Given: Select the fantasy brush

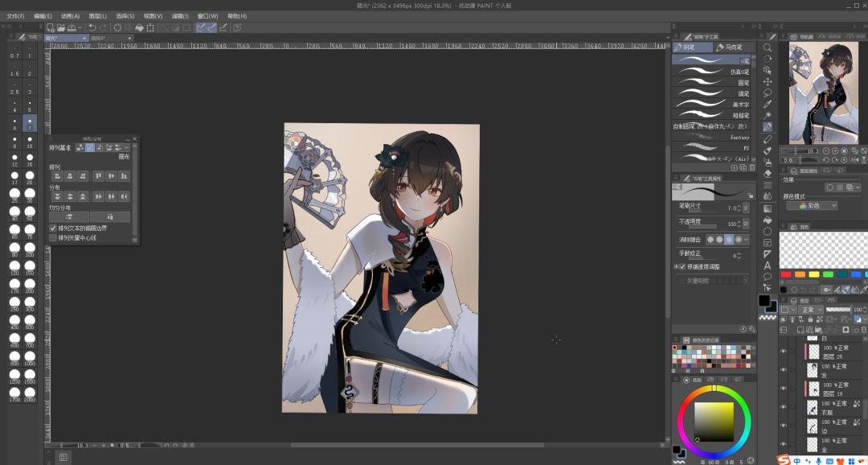Looking at the screenshot, I should click(x=710, y=137).
